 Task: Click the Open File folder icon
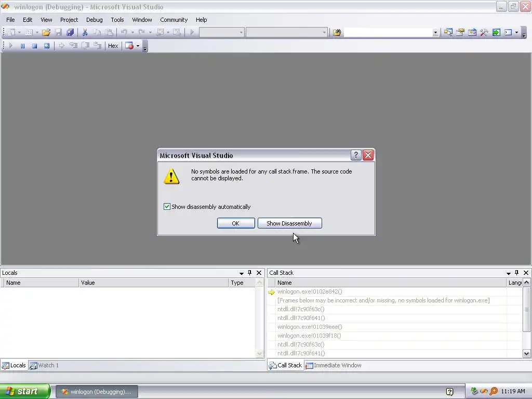click(x=46, y=32)
